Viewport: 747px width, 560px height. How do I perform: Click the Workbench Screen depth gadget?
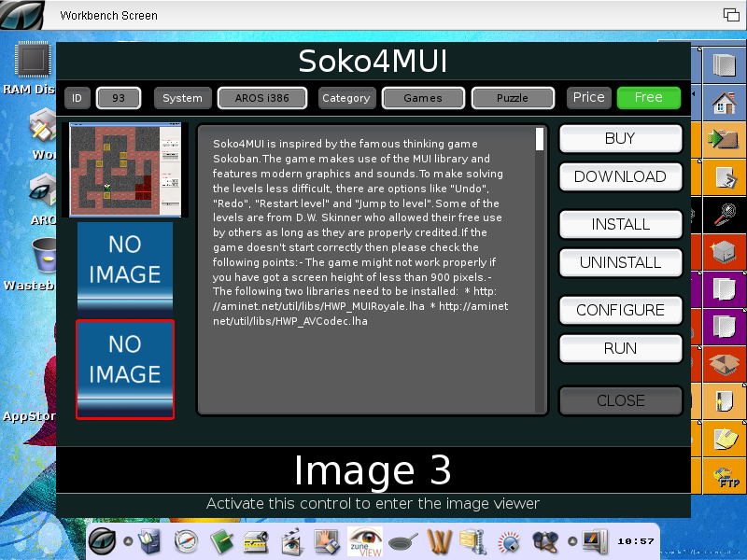731,15
